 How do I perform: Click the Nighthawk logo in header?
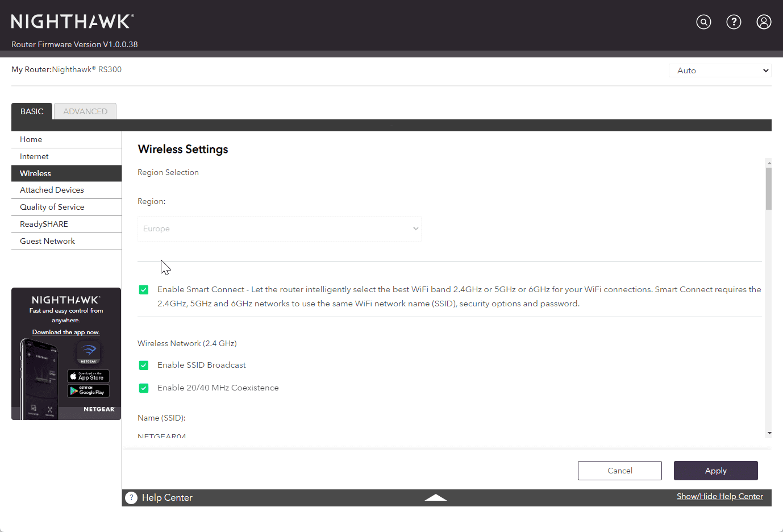[x=72, y=22]
